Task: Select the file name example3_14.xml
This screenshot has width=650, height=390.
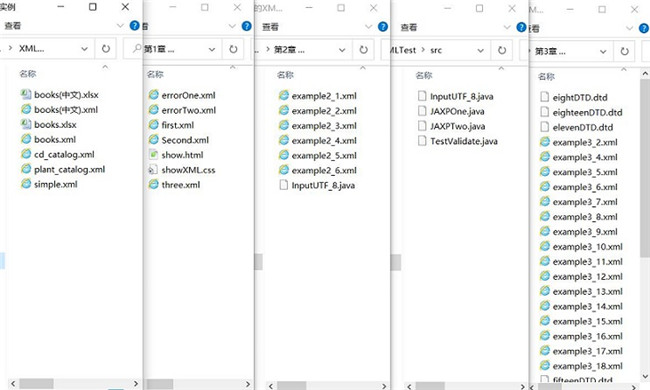Action: (x=588, y=306)
